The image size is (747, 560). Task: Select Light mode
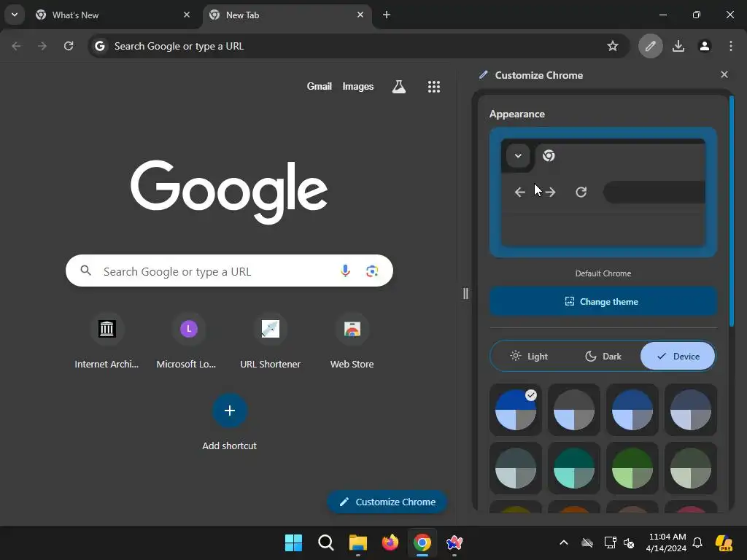529,356
